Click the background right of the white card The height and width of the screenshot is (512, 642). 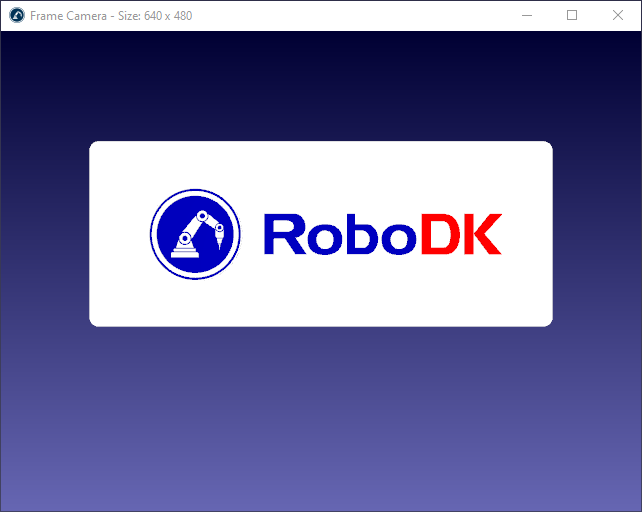(597, 234)
